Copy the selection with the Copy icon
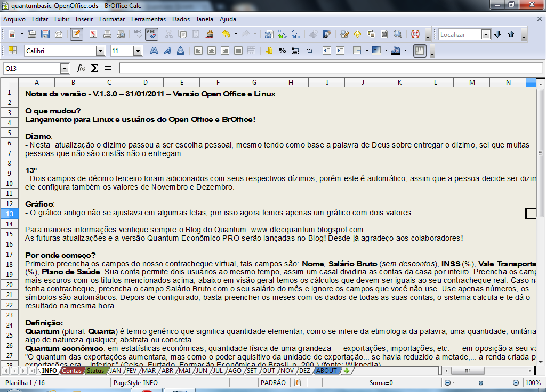546x392 pixels. 182,34
